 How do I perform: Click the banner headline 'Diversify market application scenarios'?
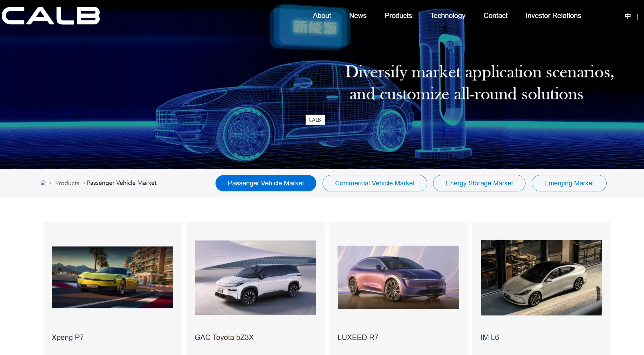point(479,72)
